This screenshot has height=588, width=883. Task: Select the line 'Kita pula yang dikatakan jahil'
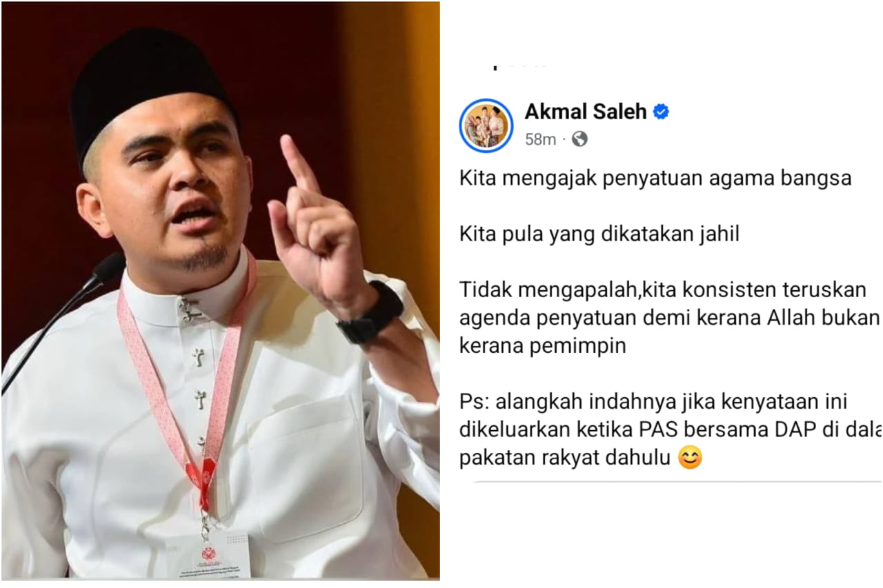[x=599, y=234]
